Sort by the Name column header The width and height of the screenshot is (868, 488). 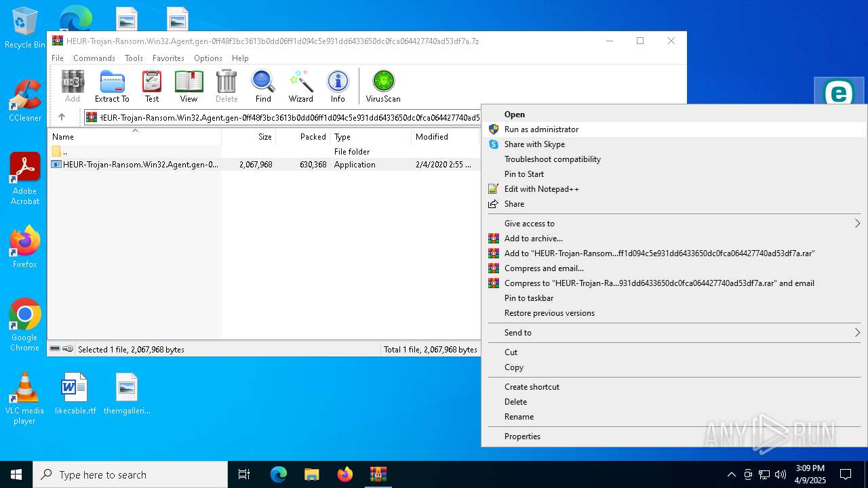134,137
